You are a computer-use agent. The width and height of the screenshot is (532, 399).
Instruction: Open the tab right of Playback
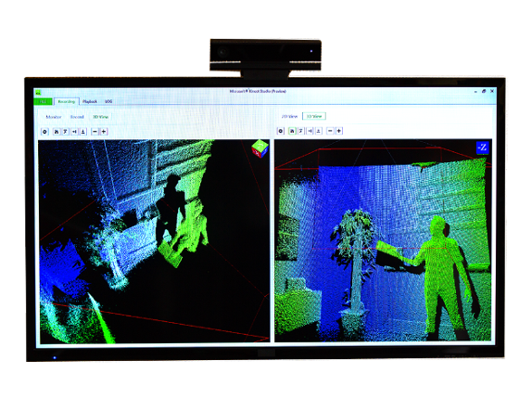108,101
